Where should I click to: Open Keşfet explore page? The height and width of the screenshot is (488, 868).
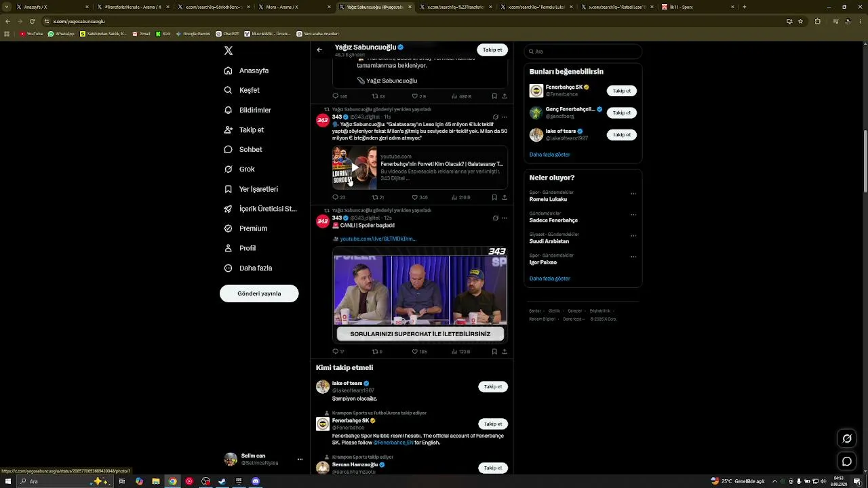tap(242, 90)
